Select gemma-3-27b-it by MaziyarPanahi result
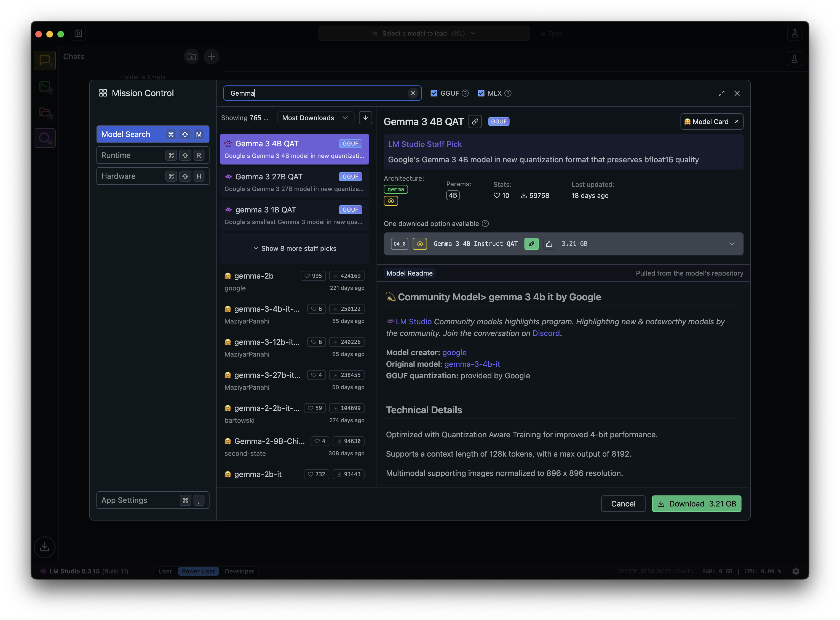The width and height of the screenshot is (840, 620). (x=295, y=381)
